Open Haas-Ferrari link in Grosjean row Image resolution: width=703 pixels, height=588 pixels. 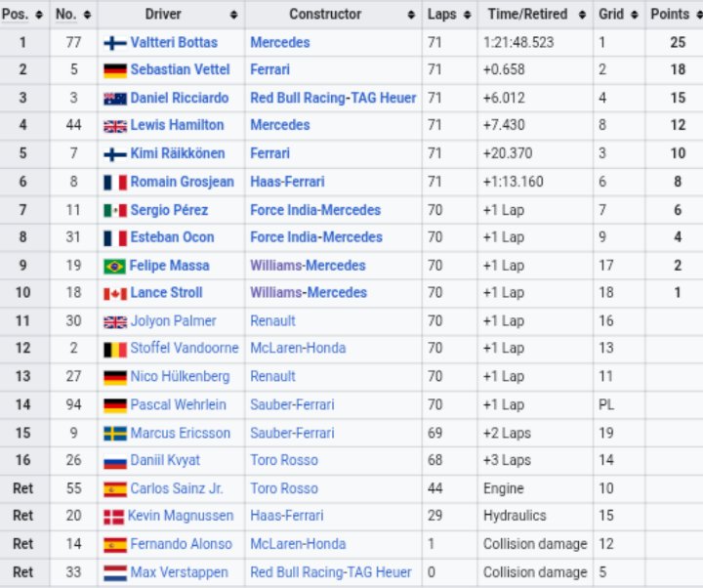(x=287, y=182)
